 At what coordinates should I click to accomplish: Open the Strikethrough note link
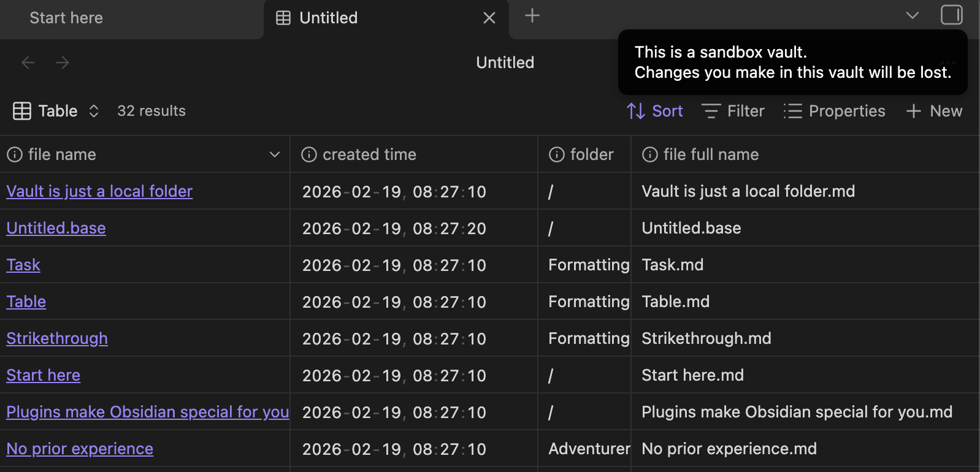click(57, 338)
